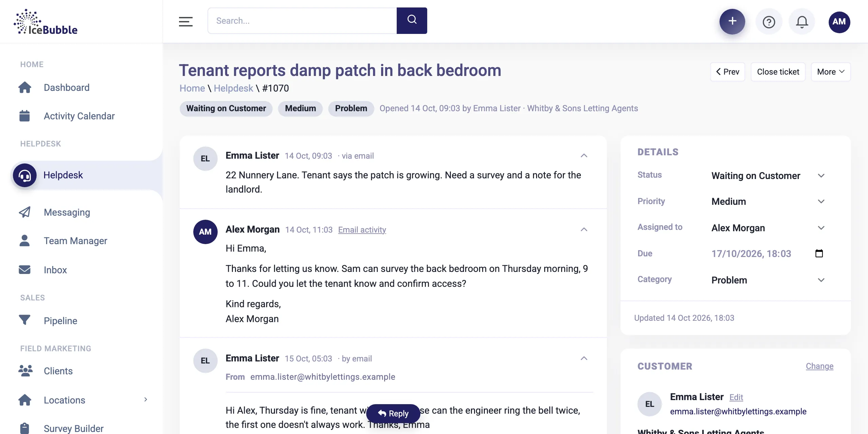Open the AM user avatar menu

(x=839, y=22)
